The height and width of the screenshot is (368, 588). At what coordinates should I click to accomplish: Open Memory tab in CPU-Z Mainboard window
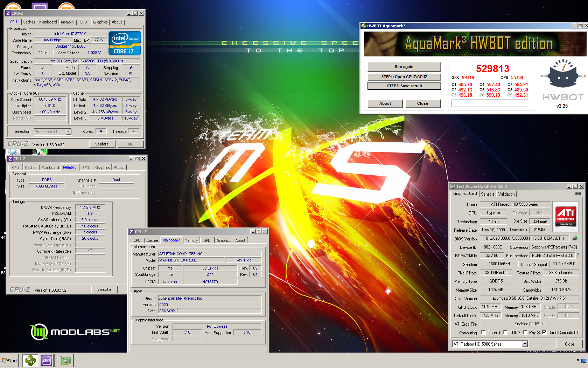click(x=191, y=240)
